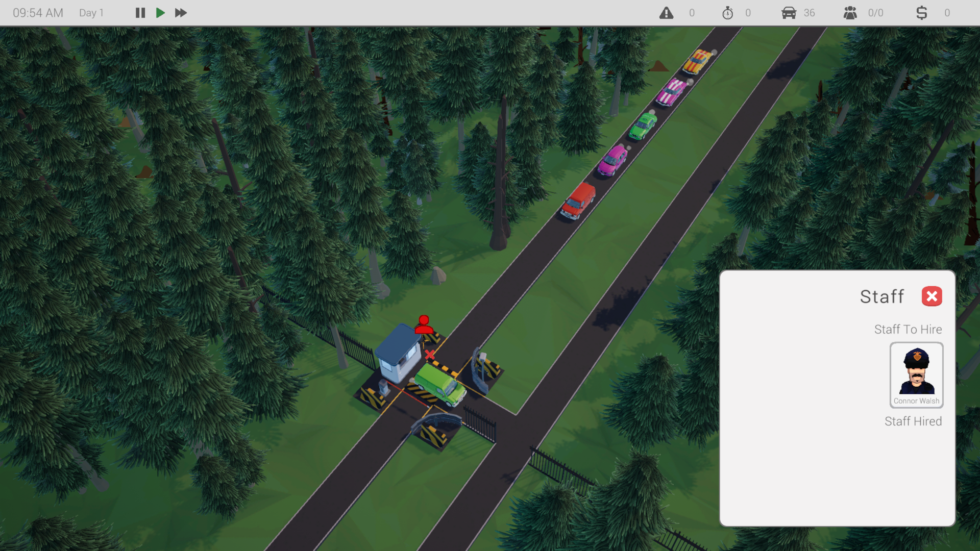This screenshot has width=980, height=551.
Task: Close the Staff panel
Action: click(x=932, y=296)
